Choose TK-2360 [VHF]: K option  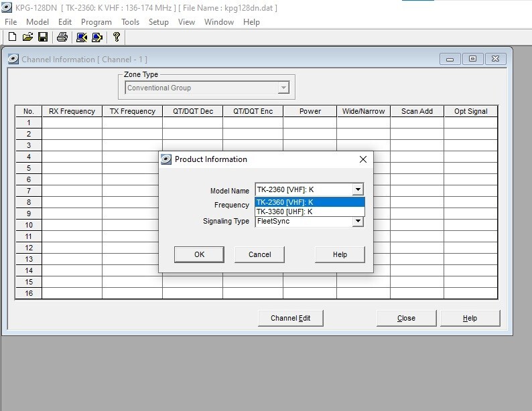310,202
